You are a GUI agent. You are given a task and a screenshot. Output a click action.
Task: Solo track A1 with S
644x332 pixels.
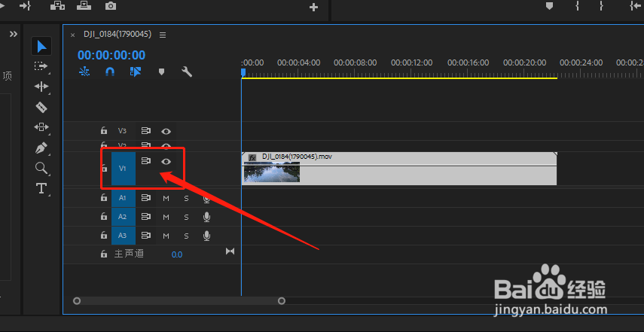click(x=186, y=198)
